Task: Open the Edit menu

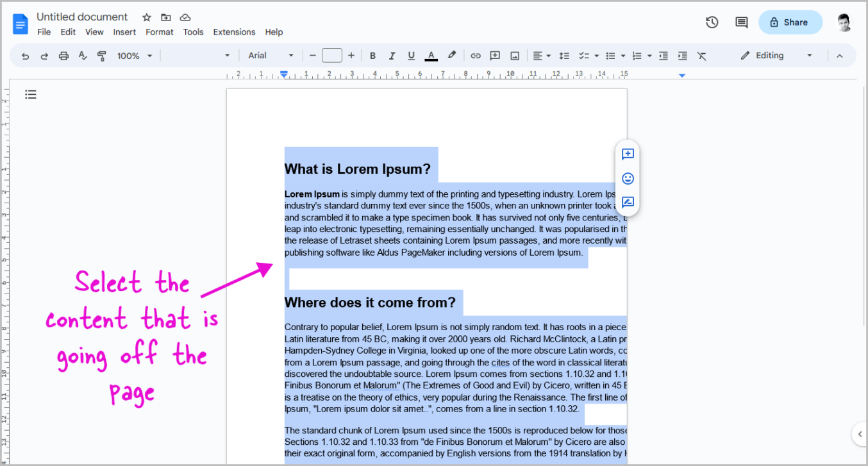Action: click(68, 32)
